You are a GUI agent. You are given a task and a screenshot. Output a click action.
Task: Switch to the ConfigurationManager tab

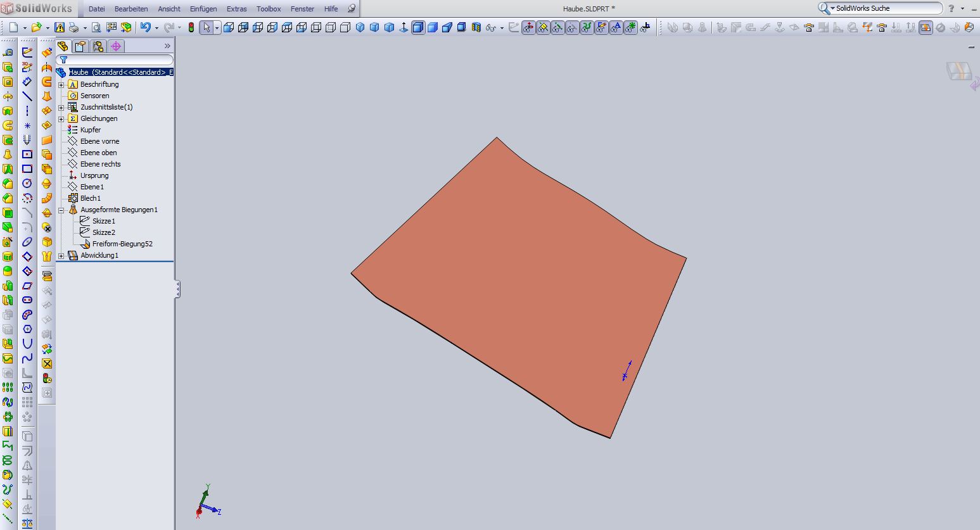point(98,46)
